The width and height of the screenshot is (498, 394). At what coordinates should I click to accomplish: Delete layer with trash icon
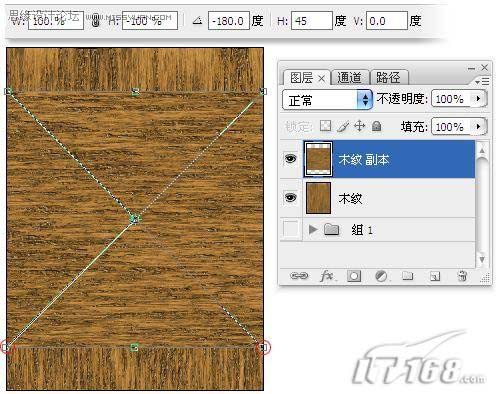(462, 276)
